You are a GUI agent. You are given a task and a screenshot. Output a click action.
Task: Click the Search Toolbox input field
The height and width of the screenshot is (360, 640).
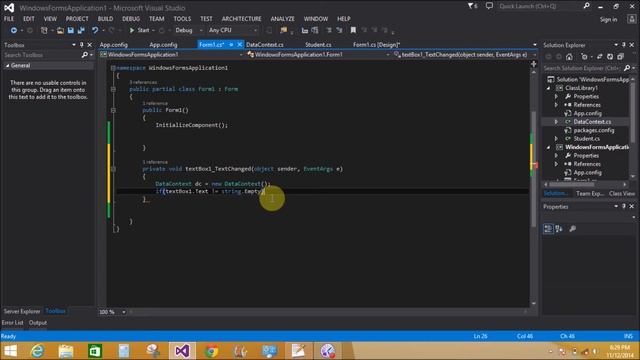tap(42, 55)
